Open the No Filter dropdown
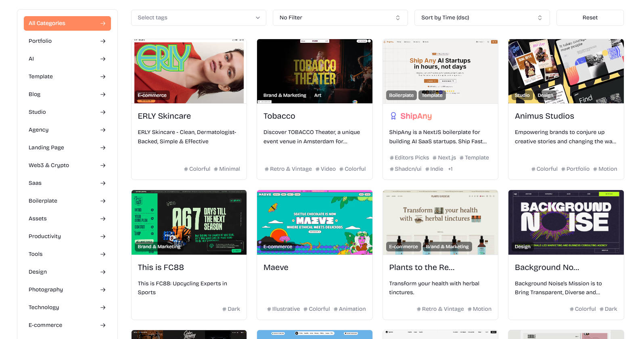 point(340,18)
